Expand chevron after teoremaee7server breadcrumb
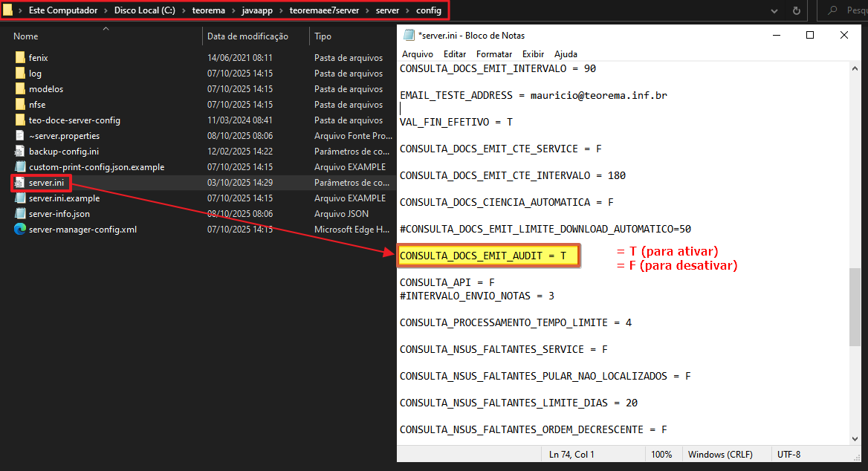 pyautogui.click(x=368, y=10)
